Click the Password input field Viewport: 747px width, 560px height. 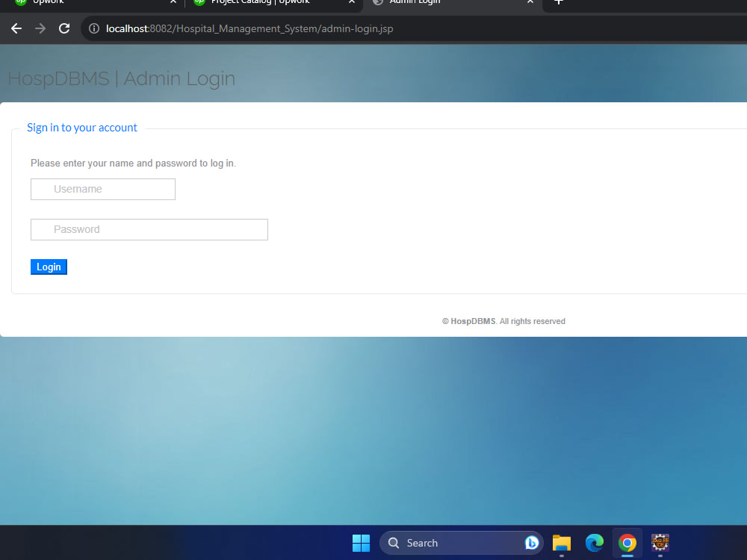click(149, 229)
